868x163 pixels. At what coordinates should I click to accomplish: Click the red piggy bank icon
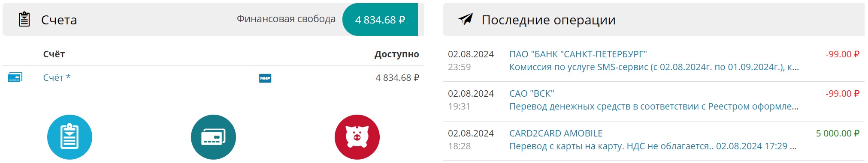pyautogui.click(x=357, y=137)
